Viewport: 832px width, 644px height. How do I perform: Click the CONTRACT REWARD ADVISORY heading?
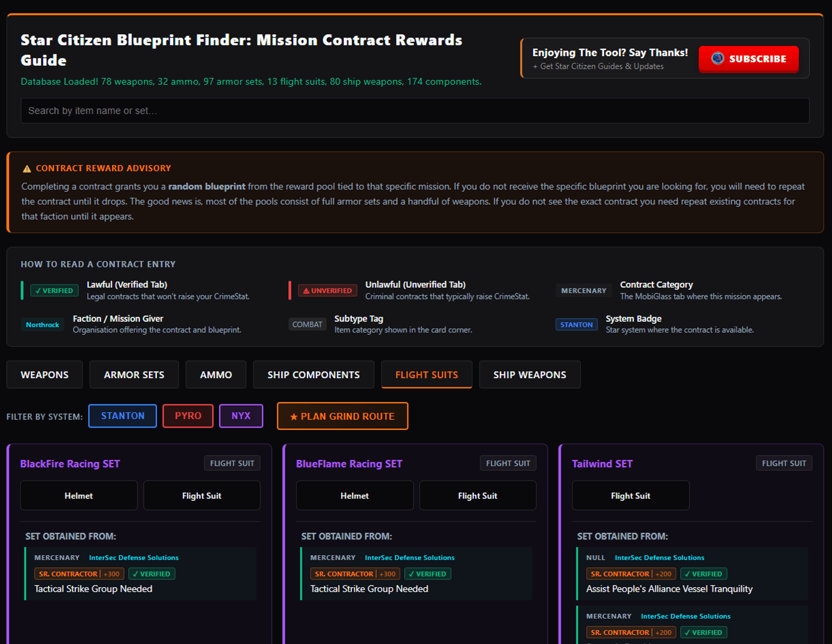click(103, 169)
